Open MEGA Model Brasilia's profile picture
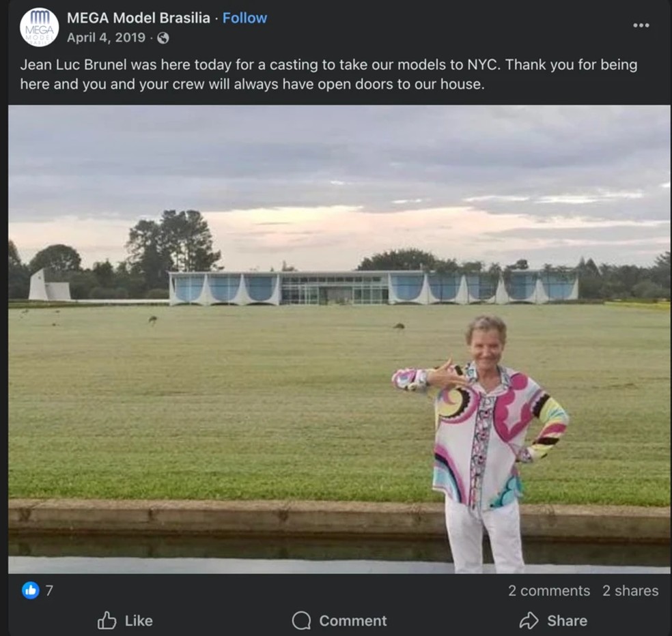The height and width of the screenshot is (636, 672). [40, 27]
